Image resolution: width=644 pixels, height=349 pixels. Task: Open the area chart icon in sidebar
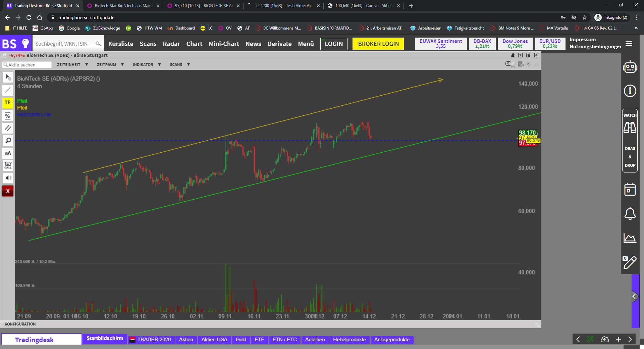pyautogui.click(x=630, y=238)
